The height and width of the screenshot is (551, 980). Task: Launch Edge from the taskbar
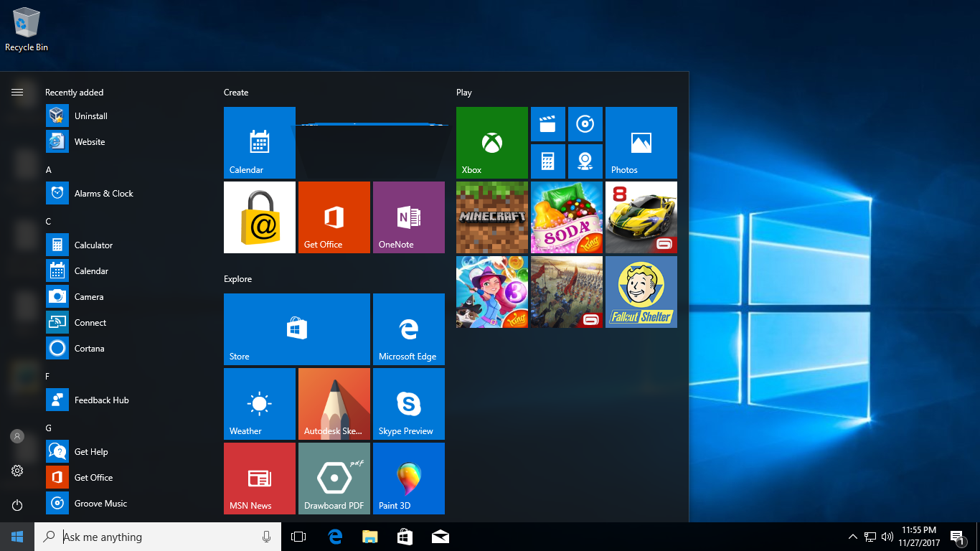tap(335, 537)
